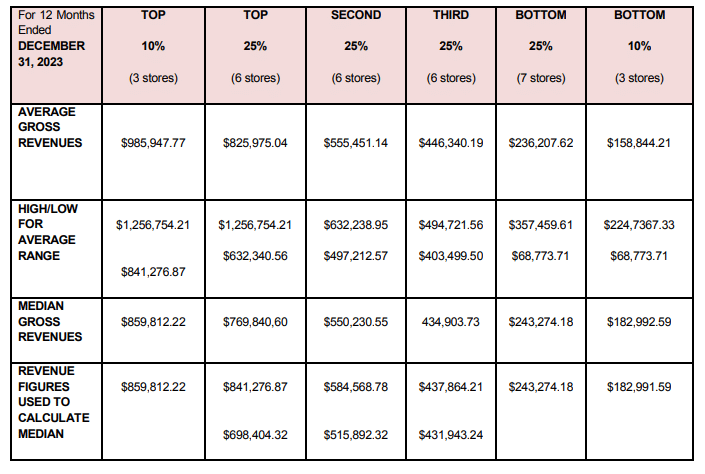Select the TOP 25% column header

coord(255,55)
